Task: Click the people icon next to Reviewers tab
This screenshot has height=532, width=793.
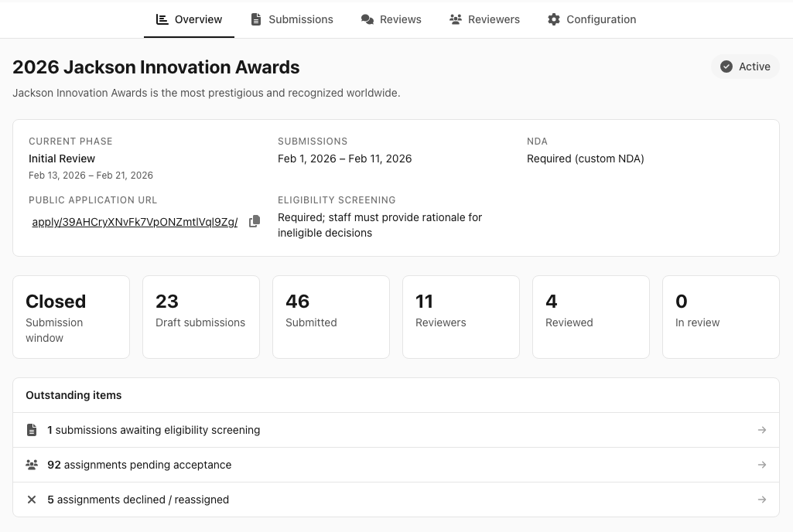Action: coord(455,19)
